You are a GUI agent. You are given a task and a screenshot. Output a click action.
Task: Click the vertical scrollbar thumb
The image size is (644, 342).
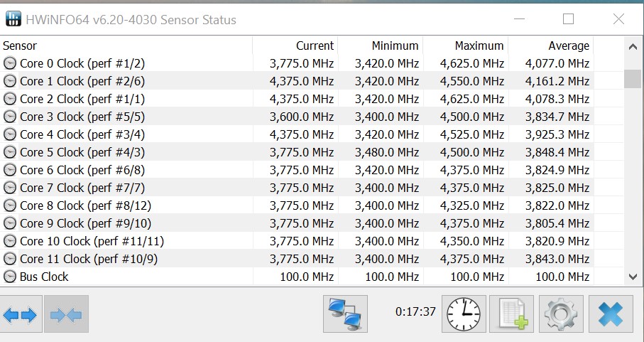pos(633,79)
